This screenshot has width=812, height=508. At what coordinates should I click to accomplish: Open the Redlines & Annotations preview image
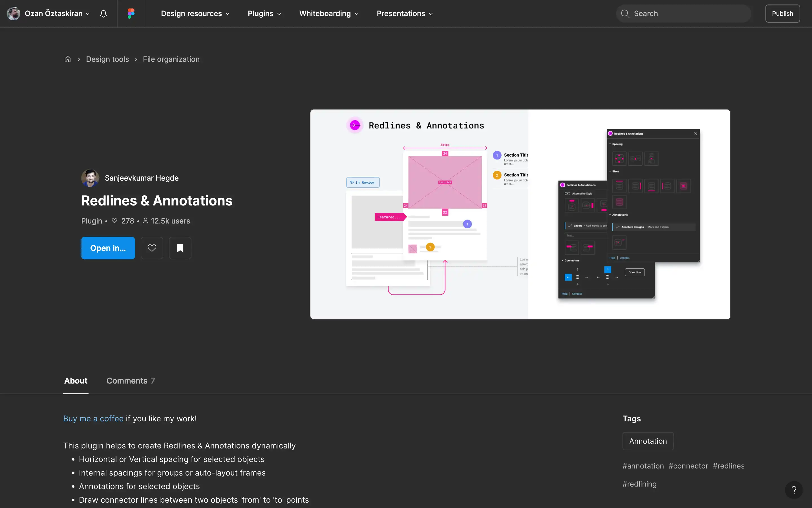[x=520, y=214]
